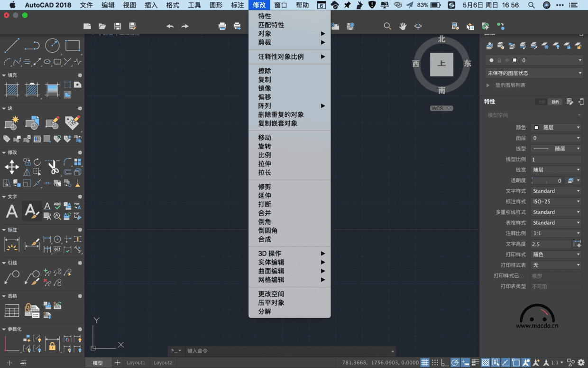Open the 标注样式 ISO-25 dropdown
The width and height of the screenshot is (588, 368).
556,201
